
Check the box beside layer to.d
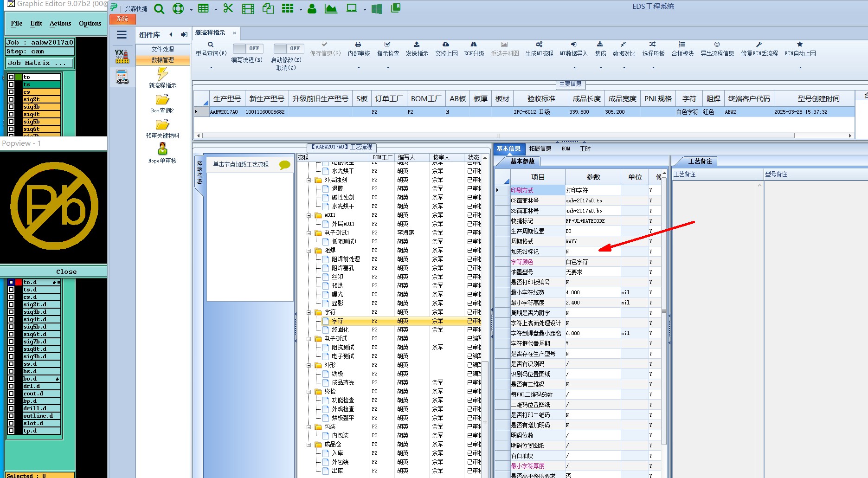tap(11, 282)
